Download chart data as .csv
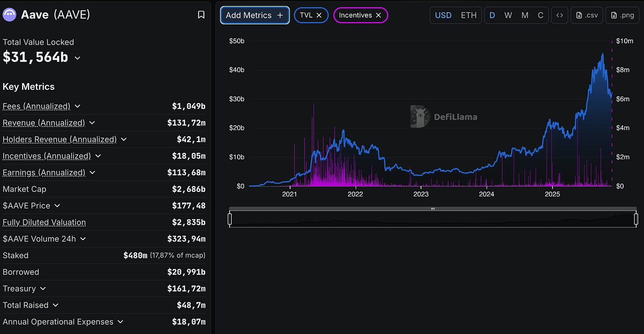This screenshot has width=644, height=334. coord(586,15)
